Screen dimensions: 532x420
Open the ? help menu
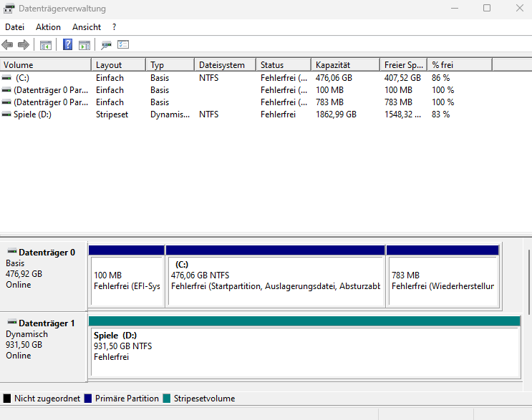tap(114, 27)
